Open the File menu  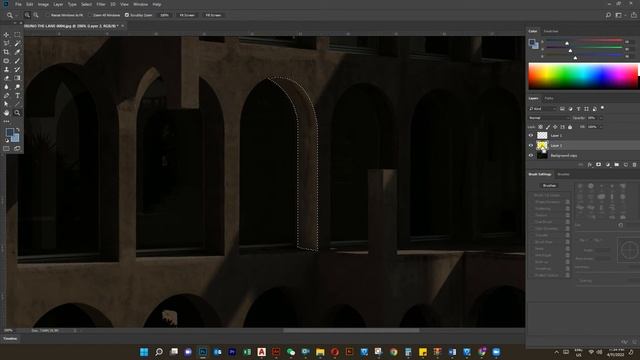[x=18, y=4]
